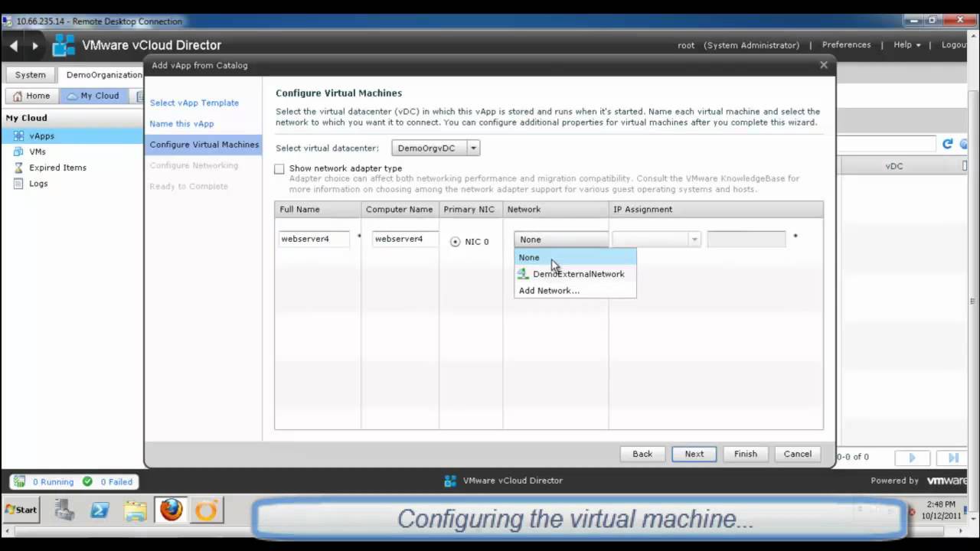The image size is (980, 551).
Task: Open Windows Explorer folder taskbar icon
Action: (x=136, y=510)
